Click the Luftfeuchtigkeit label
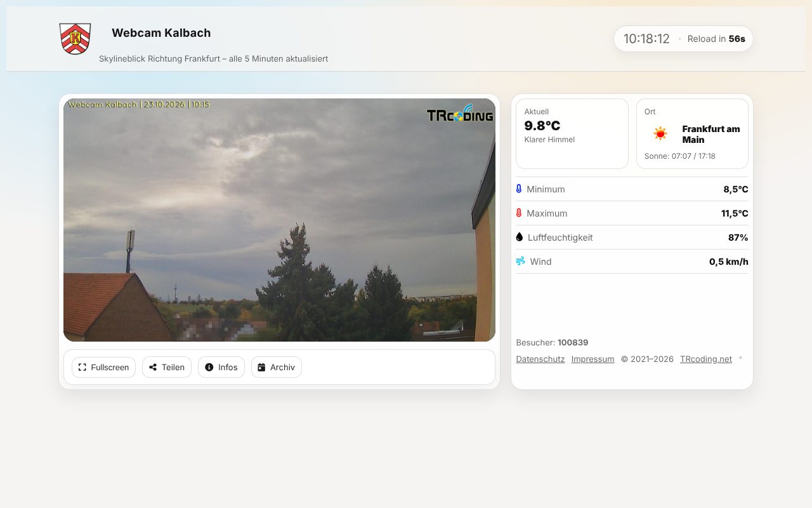812x508 pixels. click(560, 237)
